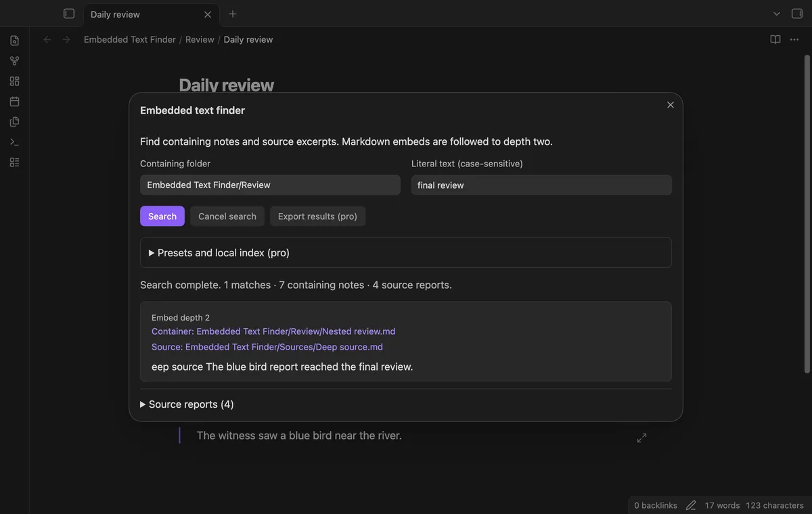Click the 17 words status item

tap(722, 505)
